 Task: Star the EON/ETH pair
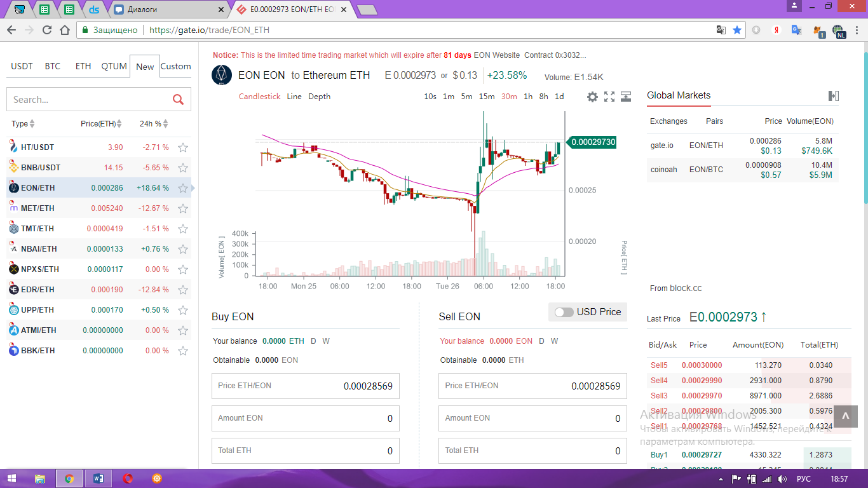[x=183, y=188]
